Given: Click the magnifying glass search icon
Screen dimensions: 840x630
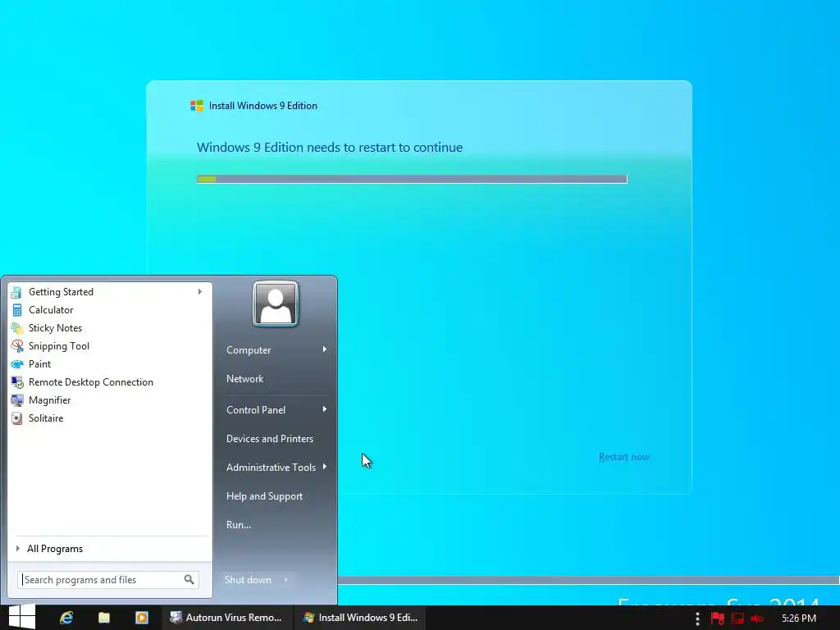Looking at the screenshot, I should coord(189,580).
